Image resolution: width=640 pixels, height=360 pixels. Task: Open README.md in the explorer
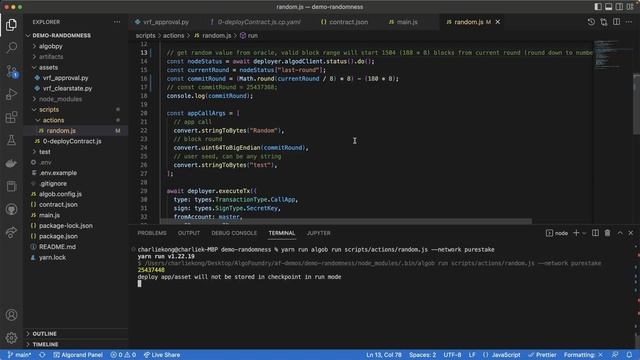point(57,247)
